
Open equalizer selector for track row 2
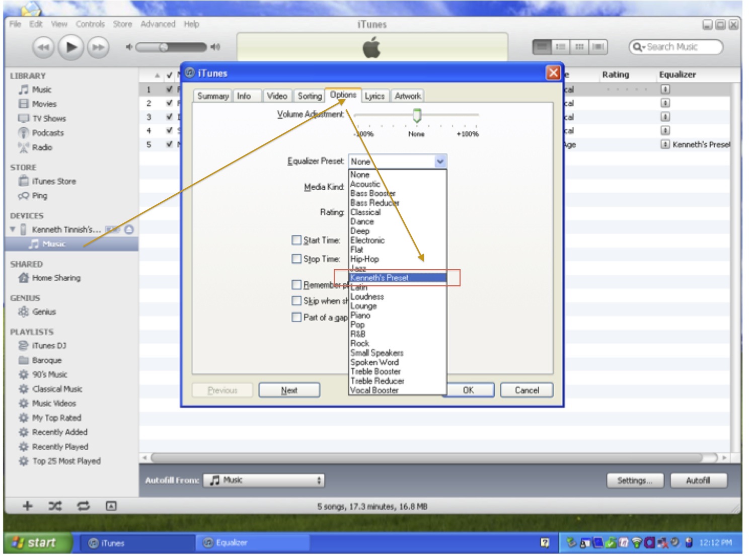tap(665, 103)
